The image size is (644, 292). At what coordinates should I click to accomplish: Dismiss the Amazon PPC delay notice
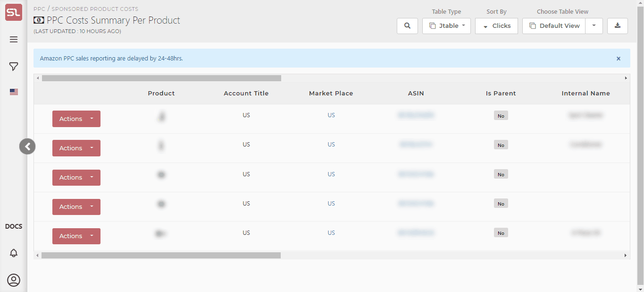coord(619,59)
